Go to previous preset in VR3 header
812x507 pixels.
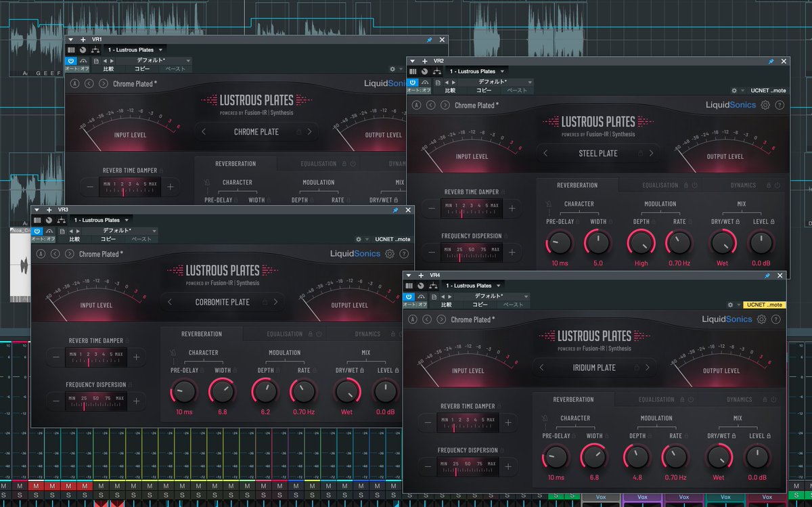pyautogui.click(x=55, y=254)
